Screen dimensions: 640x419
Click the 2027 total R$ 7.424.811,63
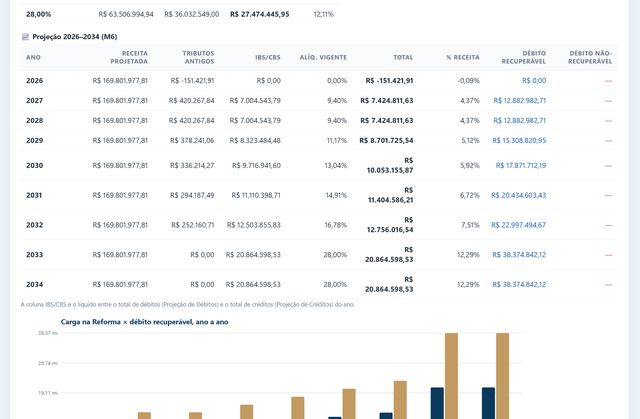(x=387, y=101)
